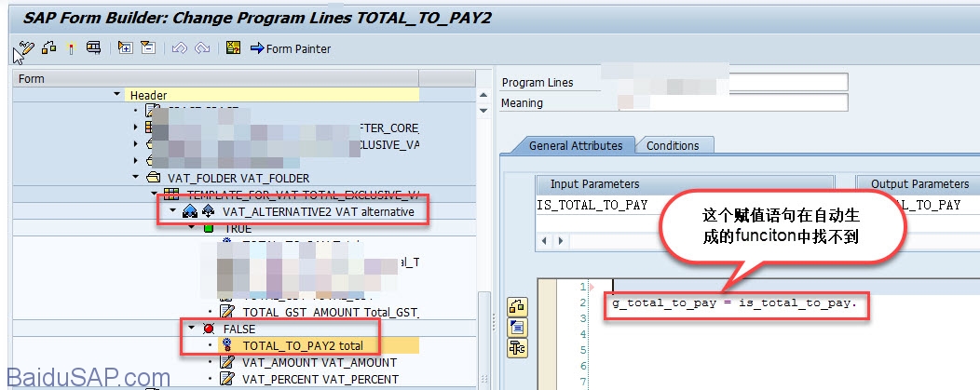Expand all tree nodes toolbar icon
The image size is (980, 390).
click(x=125, y=48)
